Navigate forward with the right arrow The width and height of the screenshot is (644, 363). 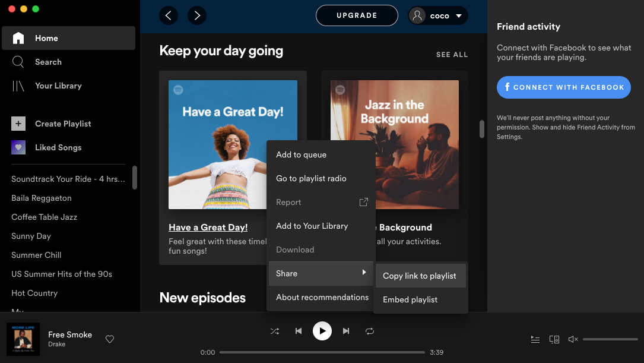pos(197,15)
